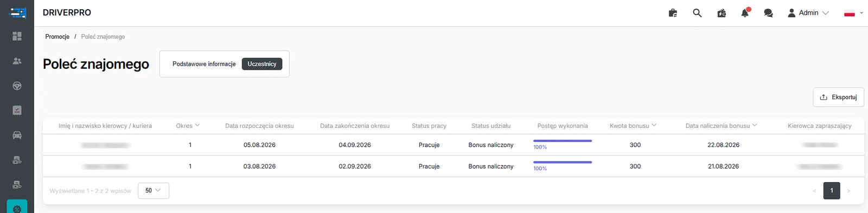This screenshot has height=213, width=868.
Task: Switch to Podstawowe informacje tab
Action: coord(204,64)
